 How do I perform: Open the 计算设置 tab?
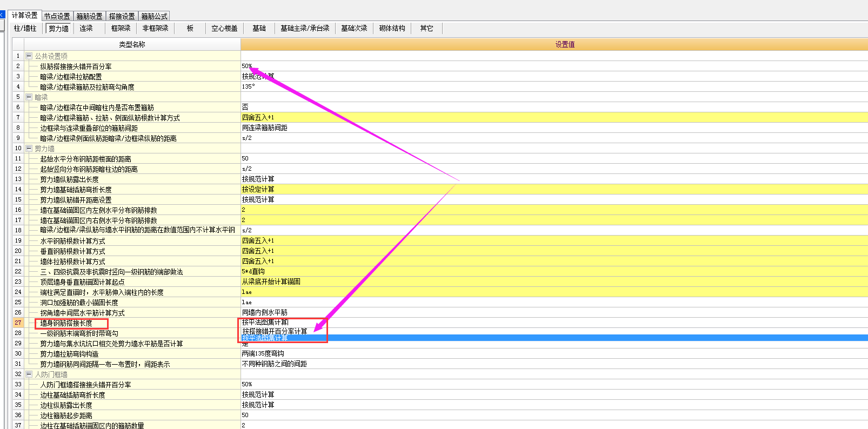pyautogui.click(x=25, y=16)
